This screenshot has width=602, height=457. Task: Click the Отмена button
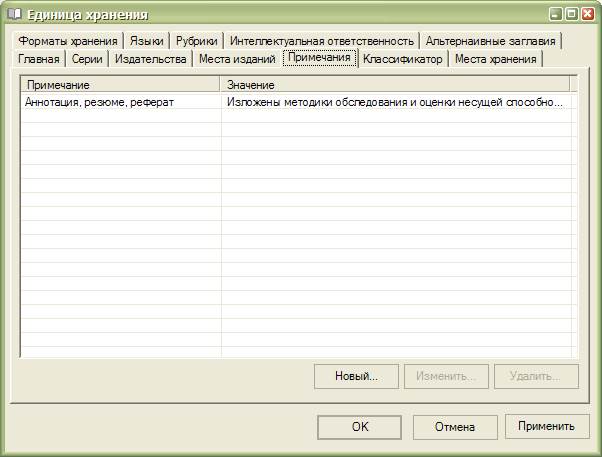(454, 427)
